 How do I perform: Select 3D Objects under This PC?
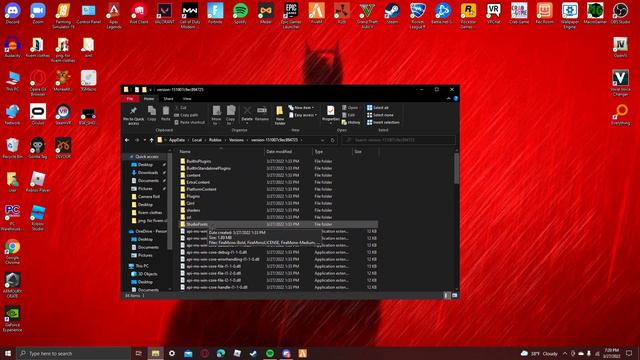pyautogui.click(x=147, y=274)
